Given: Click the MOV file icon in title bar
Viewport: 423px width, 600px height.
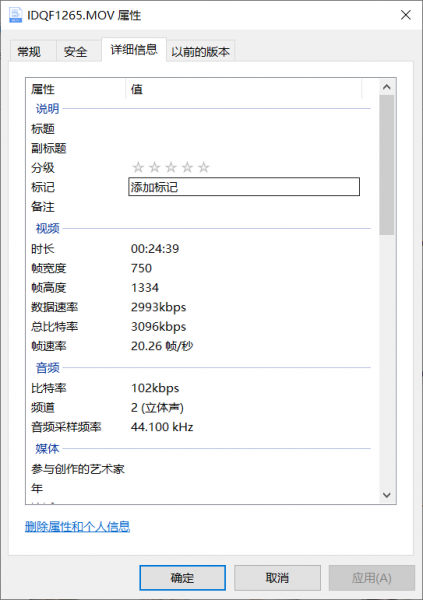Looking at the screenshot, I should point(15,15).
